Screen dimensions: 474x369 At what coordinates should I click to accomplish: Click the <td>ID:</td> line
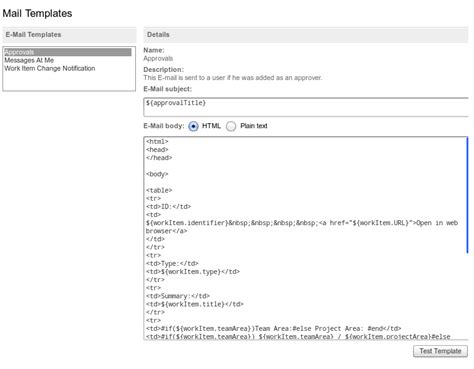168,207
